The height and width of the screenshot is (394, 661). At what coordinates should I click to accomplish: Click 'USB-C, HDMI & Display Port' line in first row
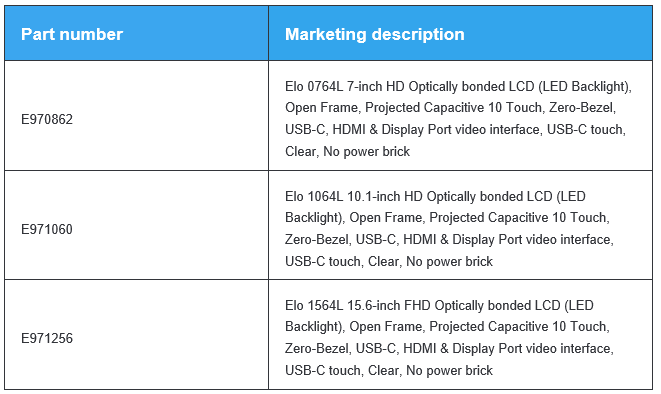[455, 129]
